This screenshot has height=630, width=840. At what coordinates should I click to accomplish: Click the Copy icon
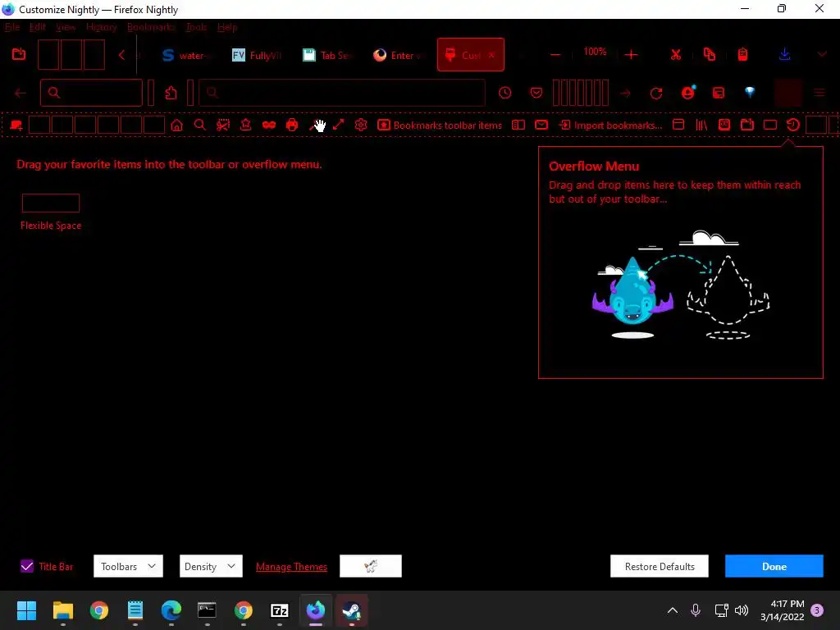710,55
